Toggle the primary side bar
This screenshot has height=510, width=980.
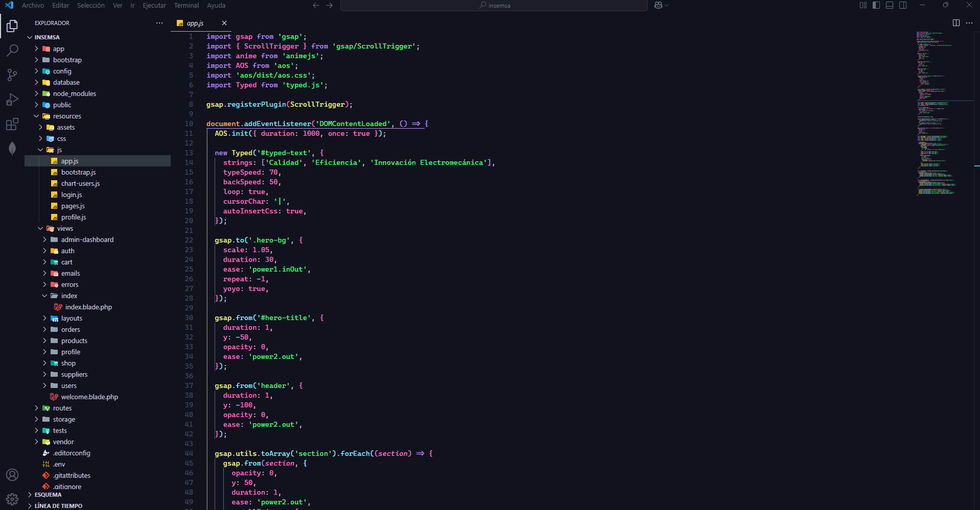tap(876, 5)
